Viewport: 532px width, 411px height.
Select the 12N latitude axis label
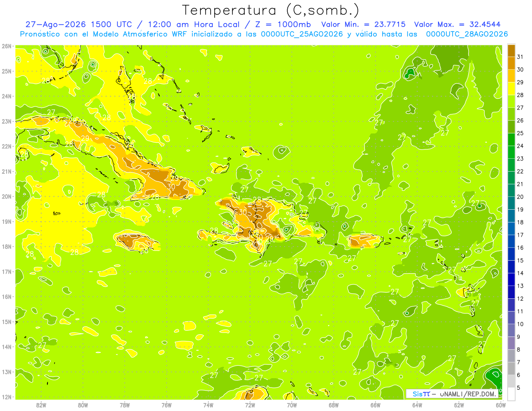click(x=7, y=397)
